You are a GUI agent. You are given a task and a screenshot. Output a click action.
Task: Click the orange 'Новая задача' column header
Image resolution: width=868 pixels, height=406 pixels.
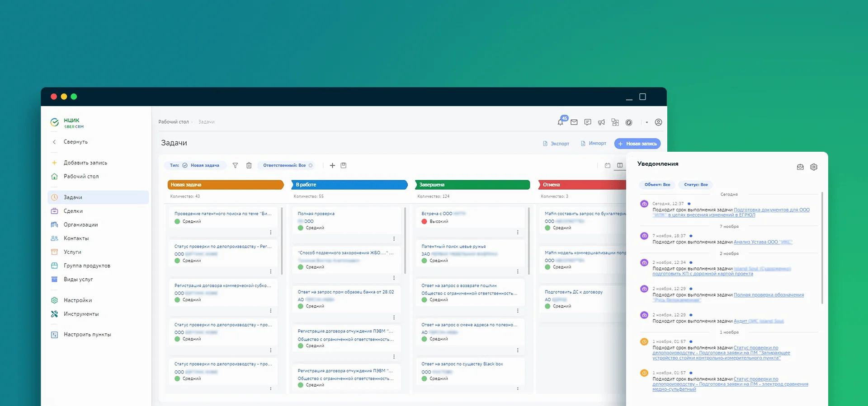pyautogui.click(x=225, y=185)
